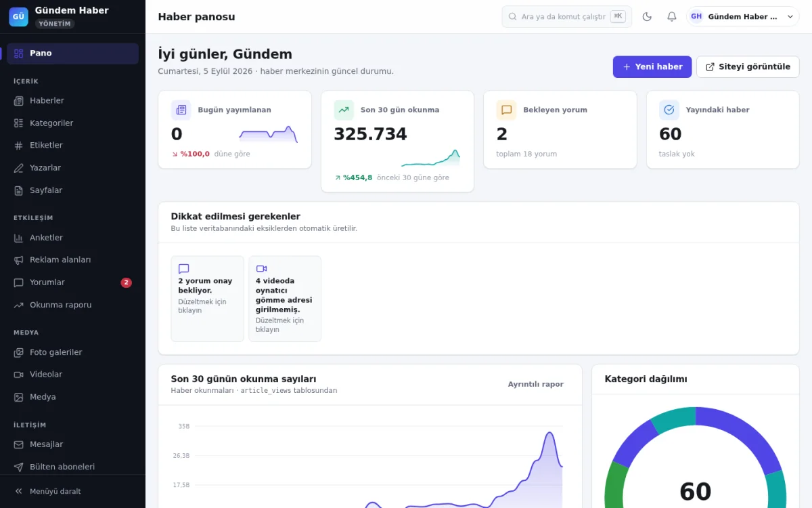Focus the search or command field
812x508 pixels.
point(566,17)
